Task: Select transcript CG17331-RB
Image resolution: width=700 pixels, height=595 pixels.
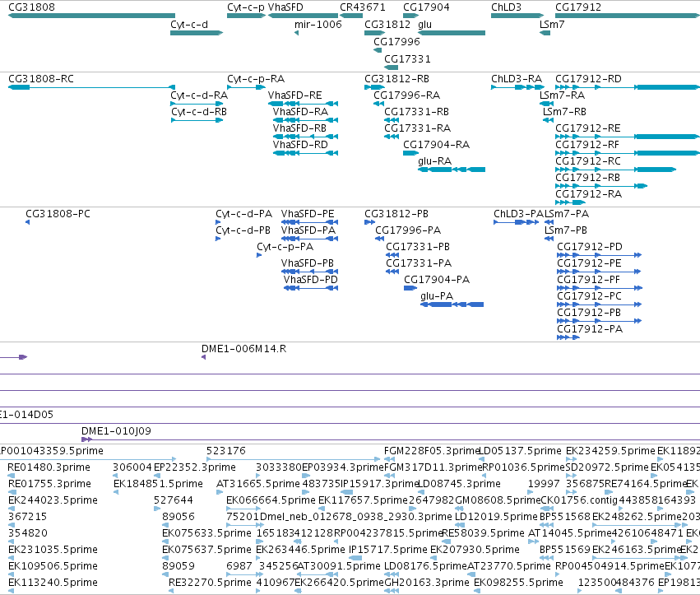Action: tap(392, 120)
